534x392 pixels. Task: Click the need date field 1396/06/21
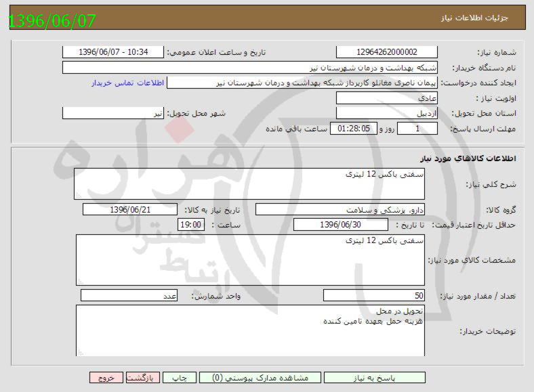(130, 210)
